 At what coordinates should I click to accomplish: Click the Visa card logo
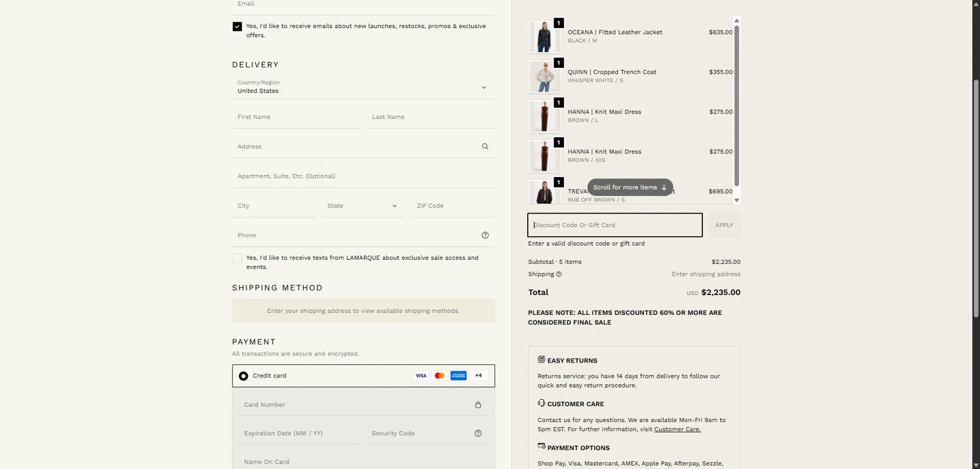[421, 376]
